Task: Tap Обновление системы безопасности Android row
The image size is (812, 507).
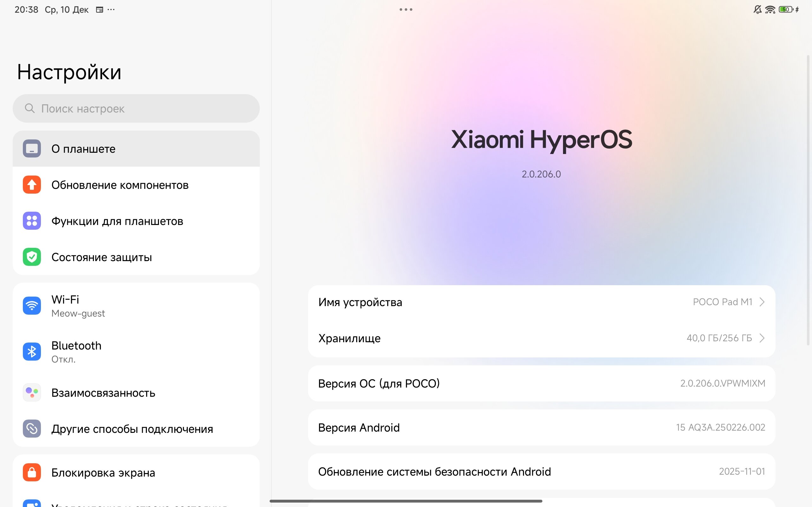Action: tap(541, 472)
